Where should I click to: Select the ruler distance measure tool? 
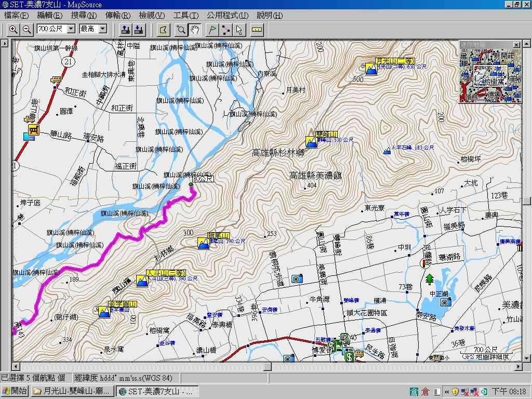(257, 30)
